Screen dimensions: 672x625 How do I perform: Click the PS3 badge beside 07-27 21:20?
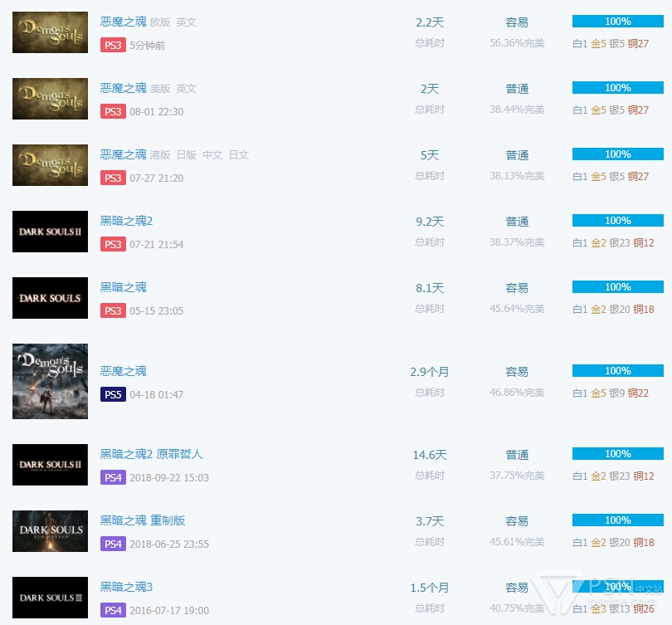[x=113, y=178]
